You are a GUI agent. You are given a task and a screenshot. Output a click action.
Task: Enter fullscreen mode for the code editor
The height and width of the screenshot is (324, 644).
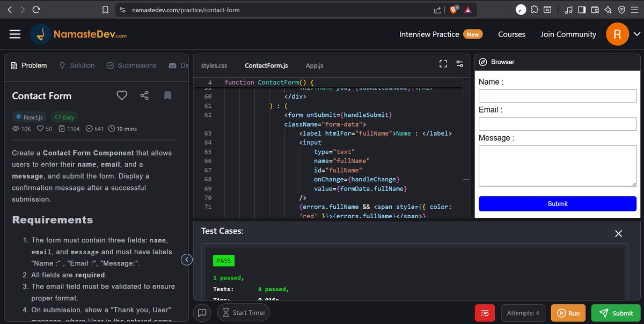click(x=443, y=64)
